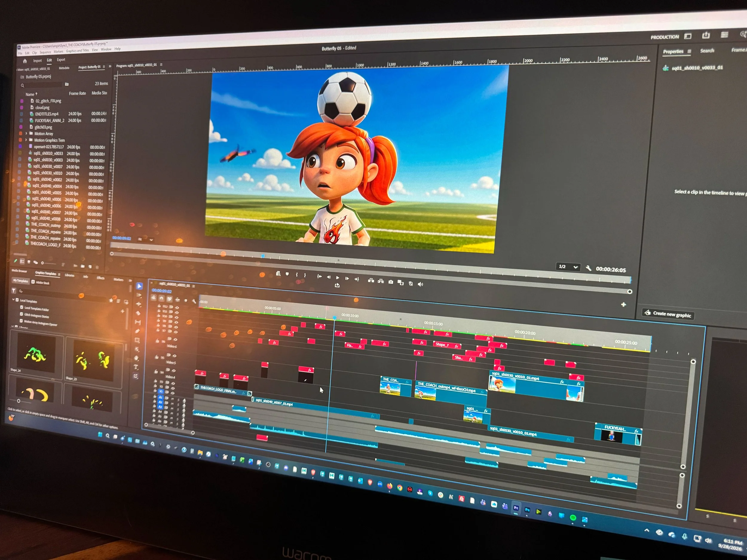Click the Adobe Stock button
This screenshot has width=747, height=560.
pos(41,282)
